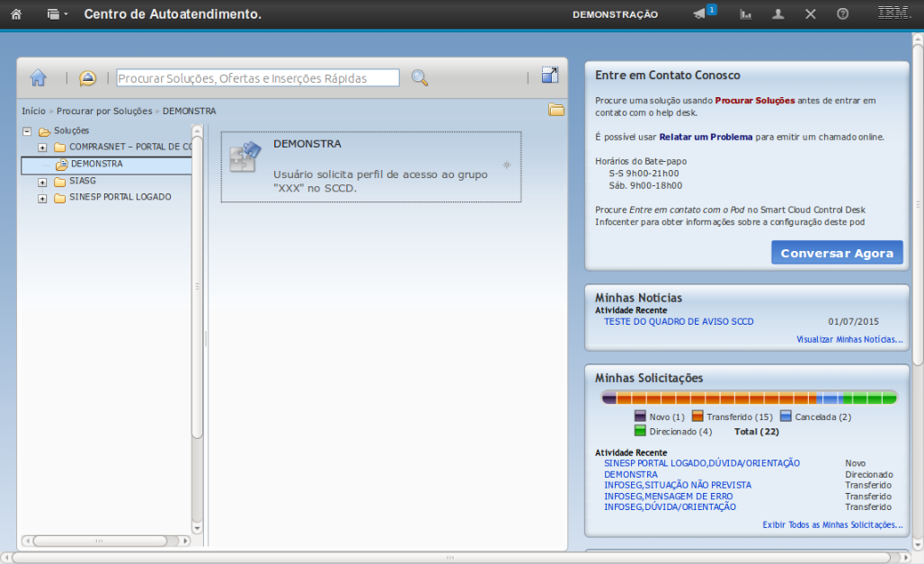Click the magnifier search icon

tap(420, 78)
